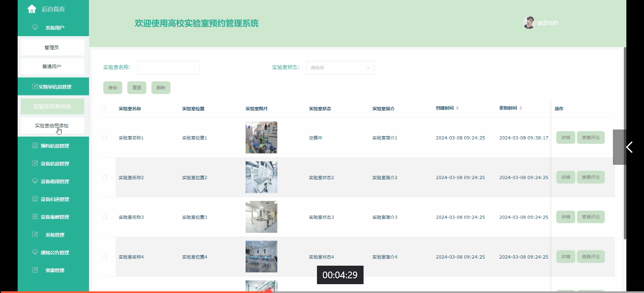Click 查看评论 for 实验室名称2
644x293 pixels.
[x=591, y=177]
